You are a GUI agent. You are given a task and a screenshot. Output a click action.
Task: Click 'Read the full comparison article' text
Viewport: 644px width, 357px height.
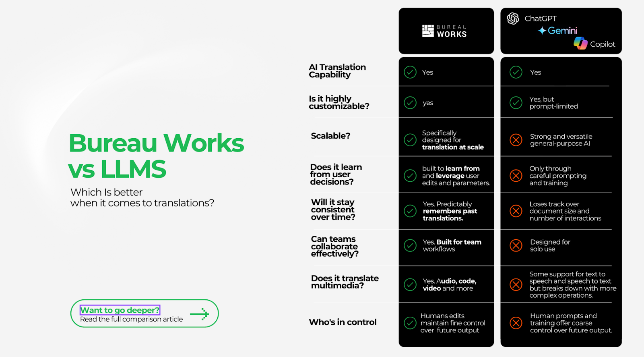pos(131,319)
